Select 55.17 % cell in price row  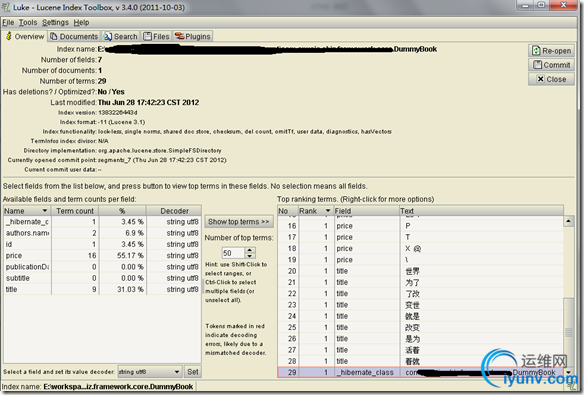coord(123,255)
